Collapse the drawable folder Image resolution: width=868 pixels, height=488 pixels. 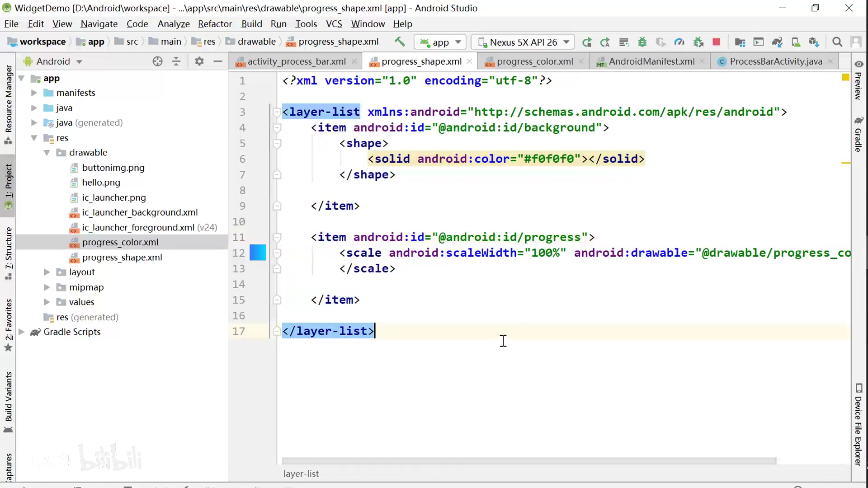coord(47,153)
